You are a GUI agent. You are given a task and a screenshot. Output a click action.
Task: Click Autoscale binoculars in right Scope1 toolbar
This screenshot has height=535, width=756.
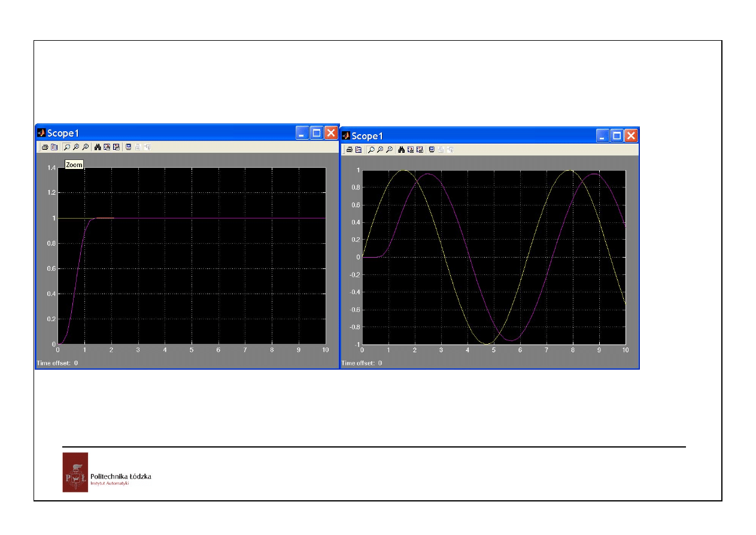point(402,150)
